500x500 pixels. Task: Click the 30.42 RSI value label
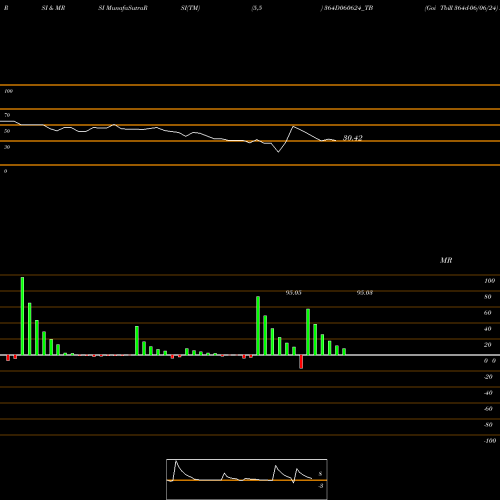[x=353, y=138]
